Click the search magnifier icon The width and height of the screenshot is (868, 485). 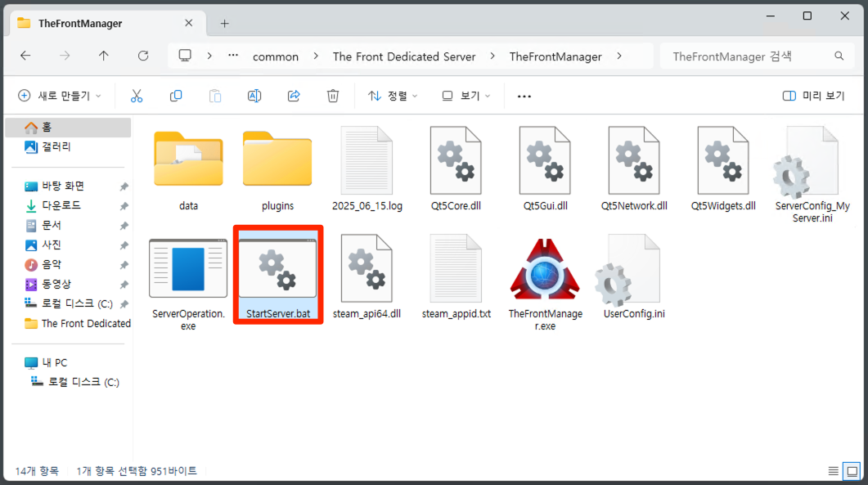click(x=839, y=56)
